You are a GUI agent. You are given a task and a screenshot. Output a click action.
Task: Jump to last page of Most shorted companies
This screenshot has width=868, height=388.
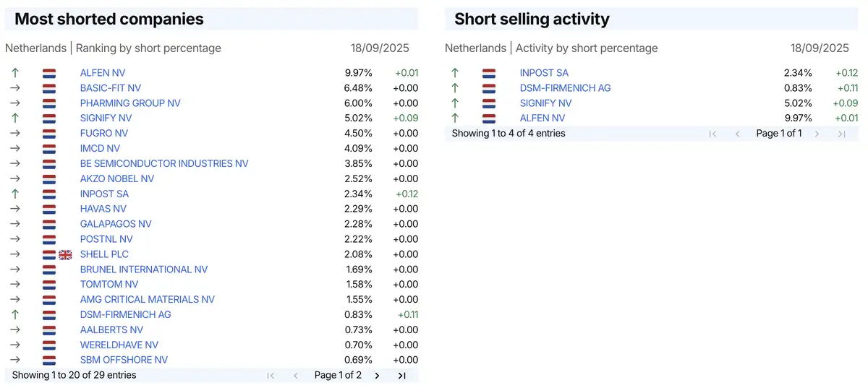(x=402, y=376)
